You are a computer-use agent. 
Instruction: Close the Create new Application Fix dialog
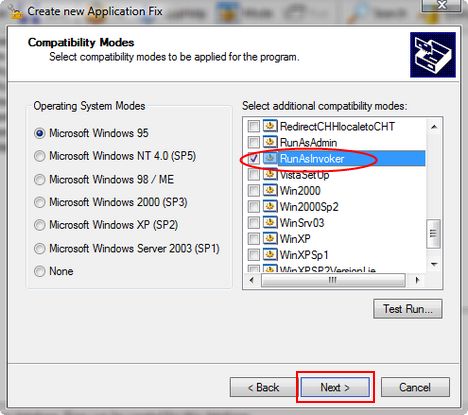pyautogui.click(x=442, y=5)
